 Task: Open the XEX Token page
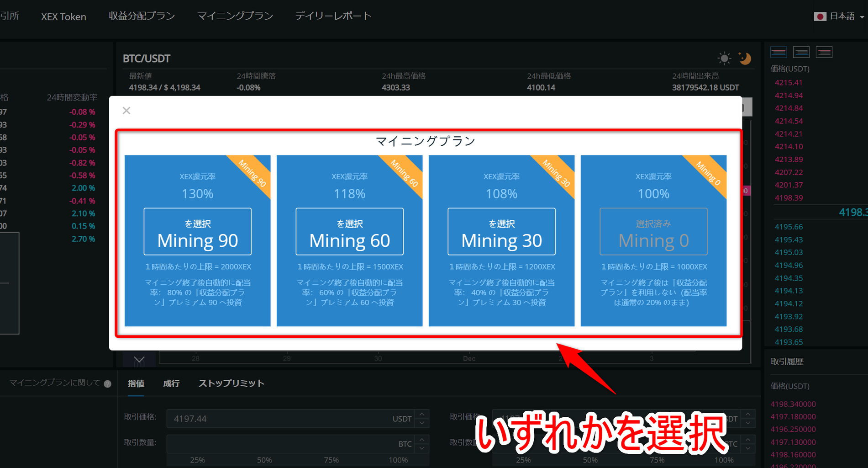pos(63,16)
